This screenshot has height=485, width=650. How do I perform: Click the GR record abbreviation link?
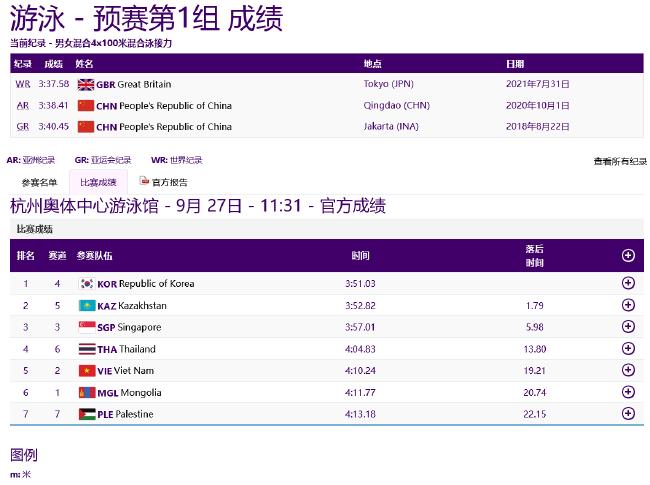23,126
